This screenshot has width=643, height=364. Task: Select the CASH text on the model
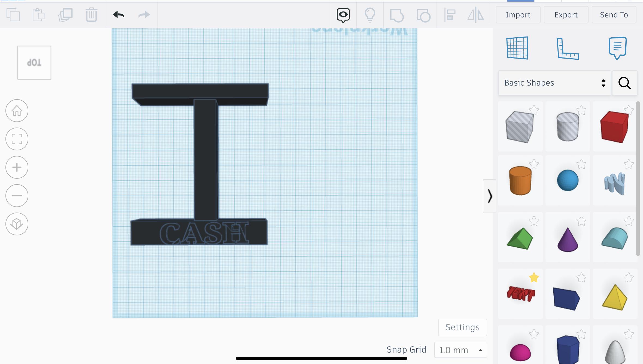point(204,233)
